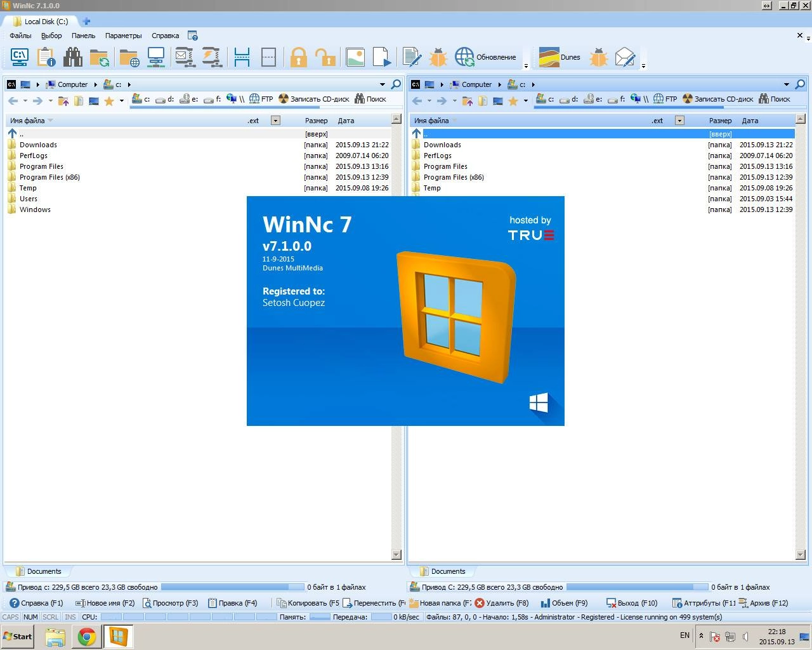Click Записать CD-диск in the right panel
812x650 pixels.
pos(718,99)
